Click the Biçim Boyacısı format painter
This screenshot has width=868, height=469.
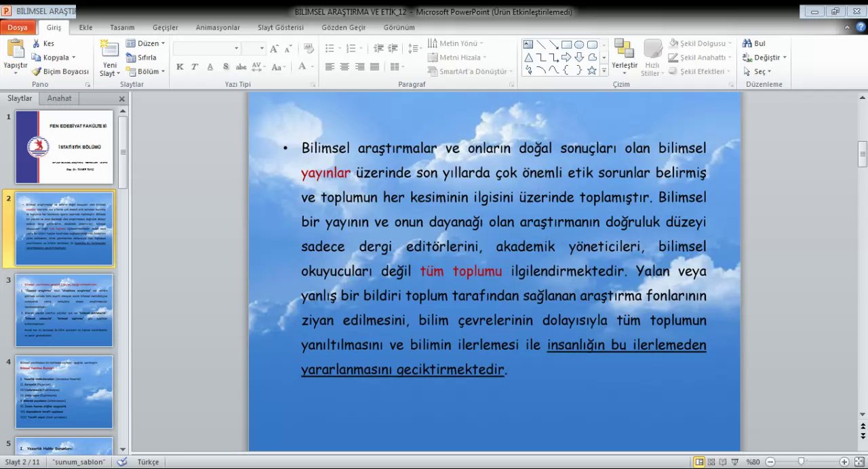click(x=60, y=71)
